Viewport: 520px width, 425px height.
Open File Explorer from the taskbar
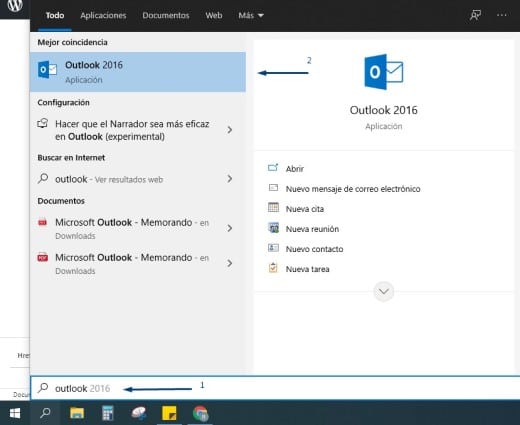coord(77,413)
